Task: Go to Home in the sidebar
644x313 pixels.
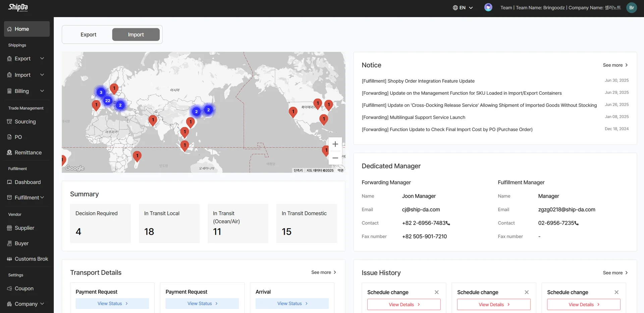Action: click(x=22, y=29)
